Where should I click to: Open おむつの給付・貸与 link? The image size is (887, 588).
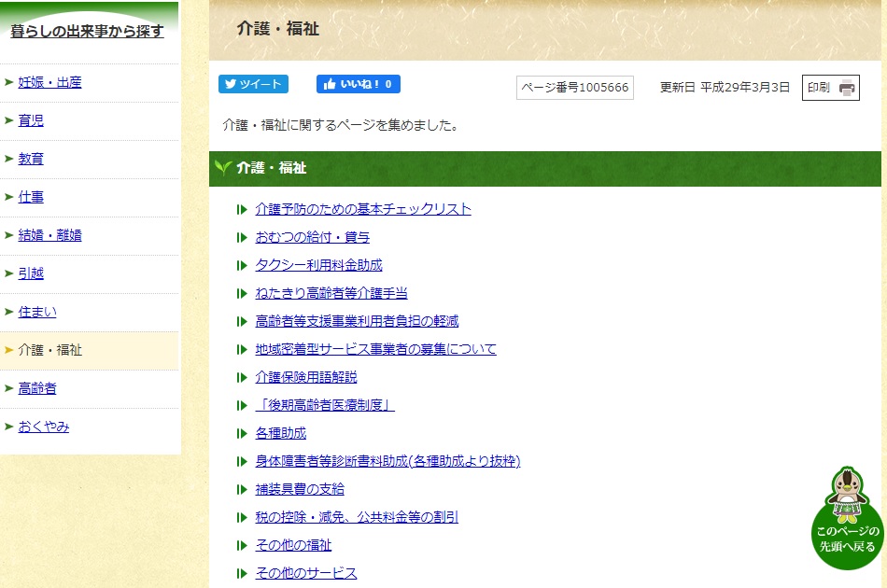click(x=312, y=237)
